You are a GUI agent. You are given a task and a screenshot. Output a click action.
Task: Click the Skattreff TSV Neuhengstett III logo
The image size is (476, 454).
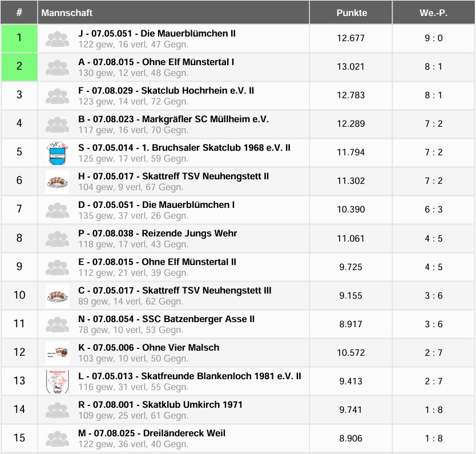coord(57,295)
